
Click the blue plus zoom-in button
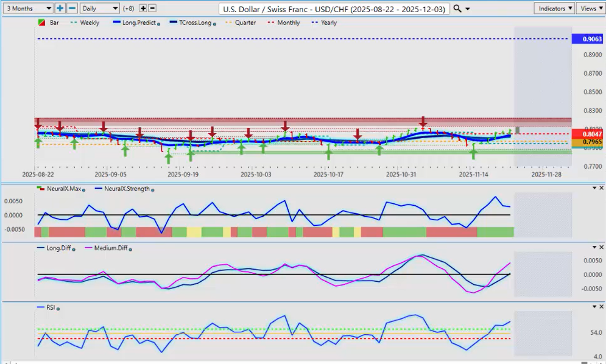tap(60, 9)
